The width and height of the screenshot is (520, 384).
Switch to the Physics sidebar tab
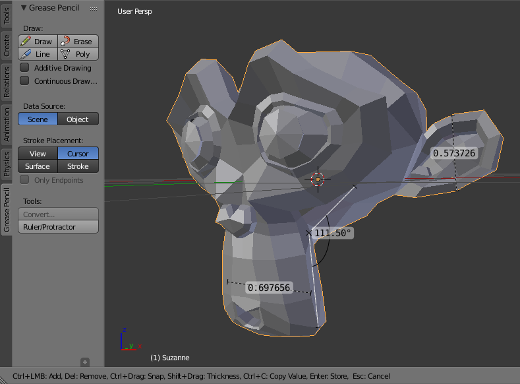click(x=6, y=163)
